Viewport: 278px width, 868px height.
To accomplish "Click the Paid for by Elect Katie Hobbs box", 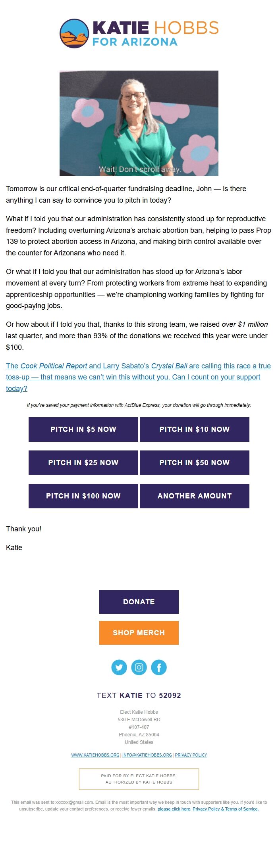I will pos(139,779).
